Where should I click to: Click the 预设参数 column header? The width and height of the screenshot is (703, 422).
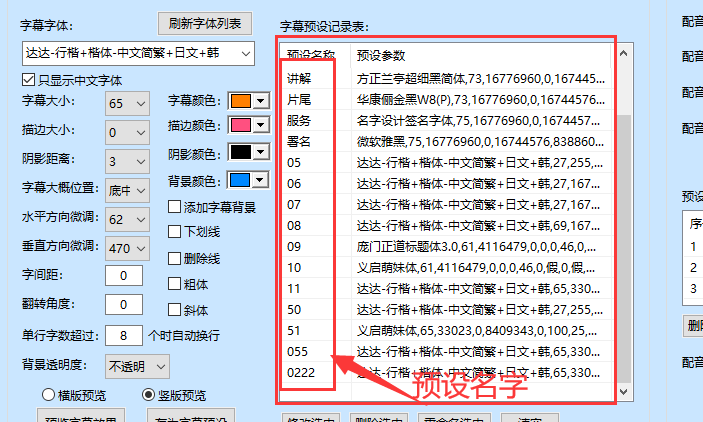[x=481, y=56]
